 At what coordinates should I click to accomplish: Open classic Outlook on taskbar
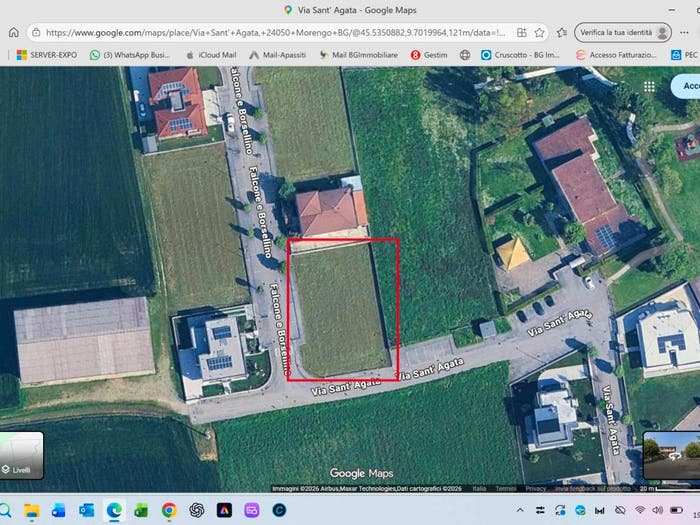click(x=87, y=510)
